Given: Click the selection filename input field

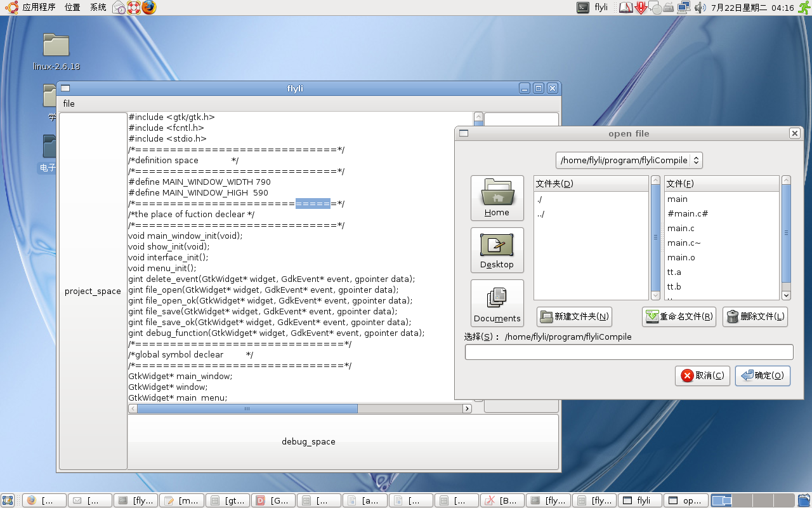Looking at the screenshot, I should 629,352.
